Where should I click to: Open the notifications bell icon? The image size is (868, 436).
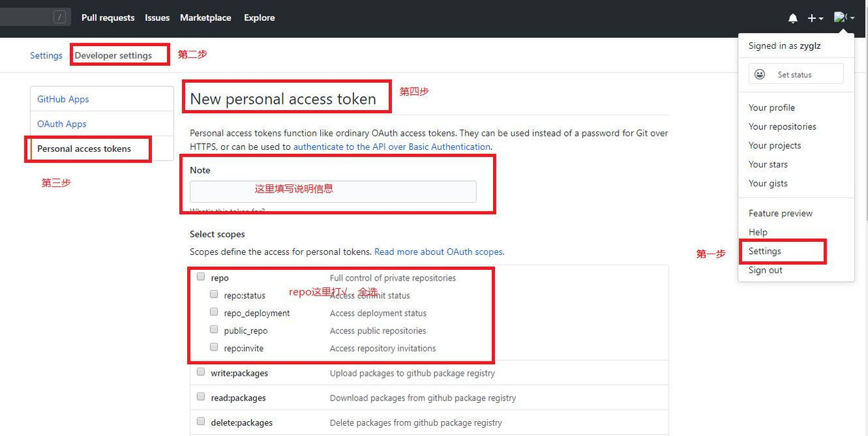tap(793, 18)
